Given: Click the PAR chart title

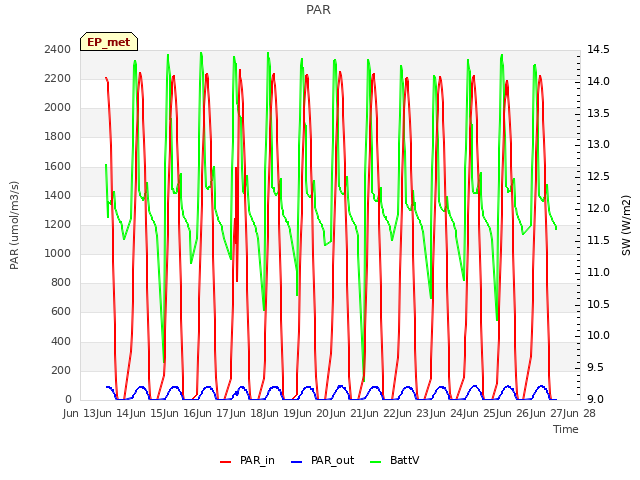Looking at the screenshot, I should click(318, 10).
